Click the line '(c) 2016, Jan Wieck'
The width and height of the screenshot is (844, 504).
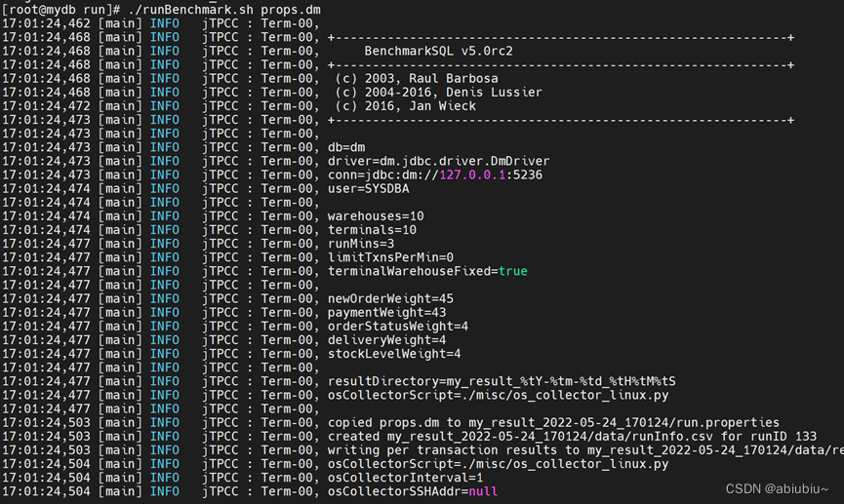coord(405,106)
